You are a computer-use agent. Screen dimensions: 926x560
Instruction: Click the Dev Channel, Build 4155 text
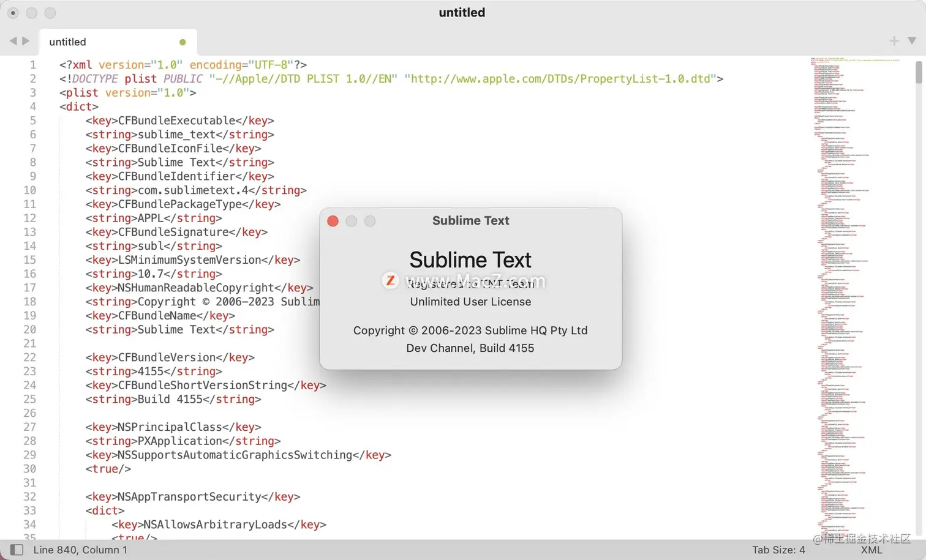[x=470, y=348]
